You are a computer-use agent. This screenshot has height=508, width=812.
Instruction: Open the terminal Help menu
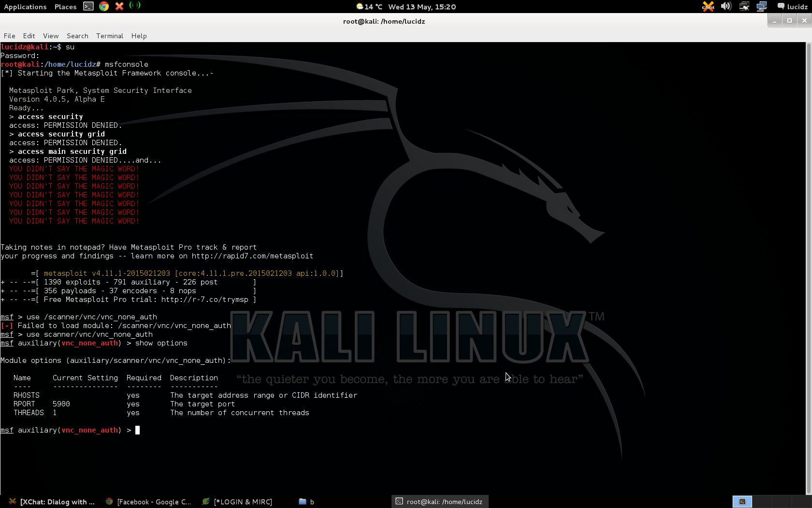pos(139,36)
